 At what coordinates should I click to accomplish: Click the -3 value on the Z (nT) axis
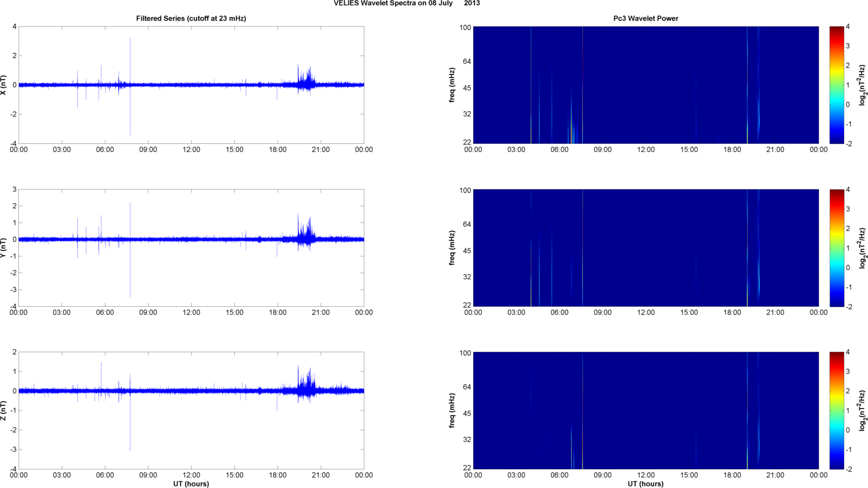pyautogui.click(x=13, y=450)
